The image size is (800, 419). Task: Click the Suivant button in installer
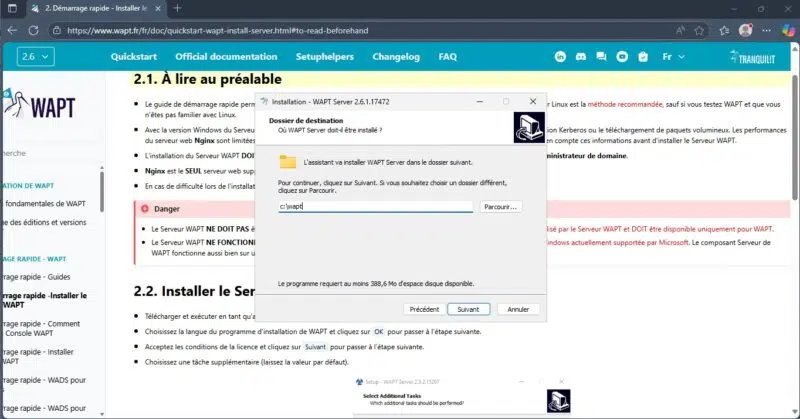tap(468, 309)
